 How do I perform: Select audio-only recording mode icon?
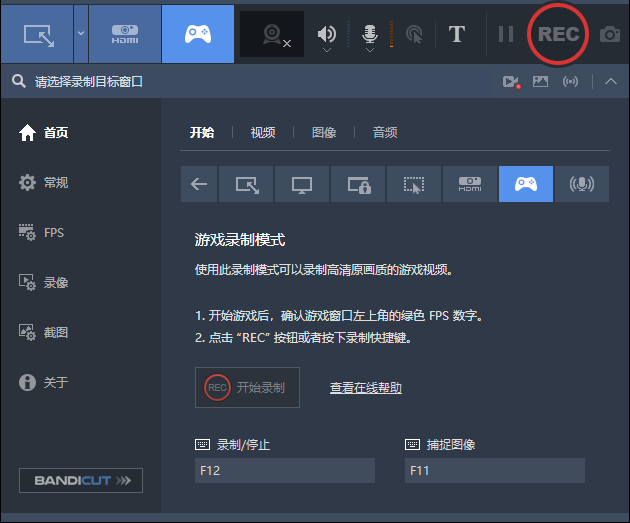[x=582, y=184]
